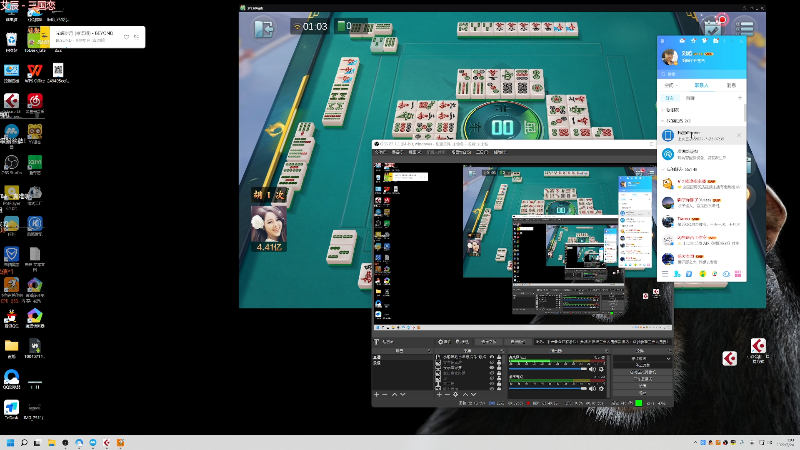This screenshot has width=800, height=450.
Task: Select the second scene in OBS scenes list
Action: coord(402,363)
